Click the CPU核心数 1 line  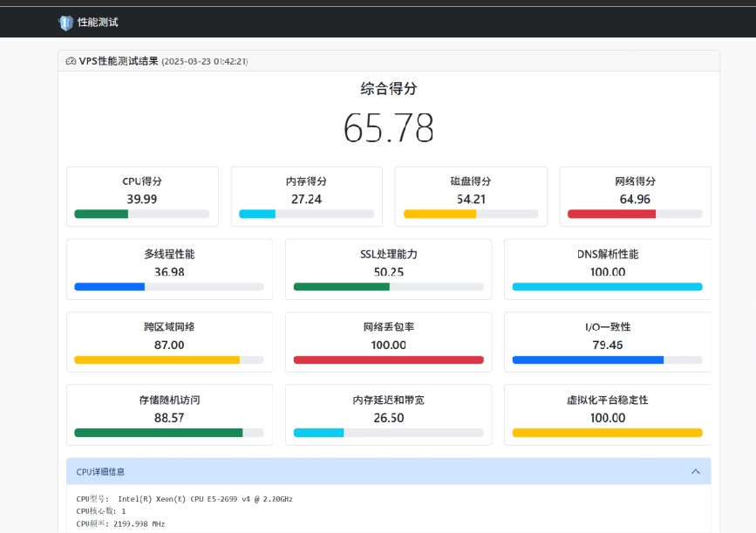(101, 511)
